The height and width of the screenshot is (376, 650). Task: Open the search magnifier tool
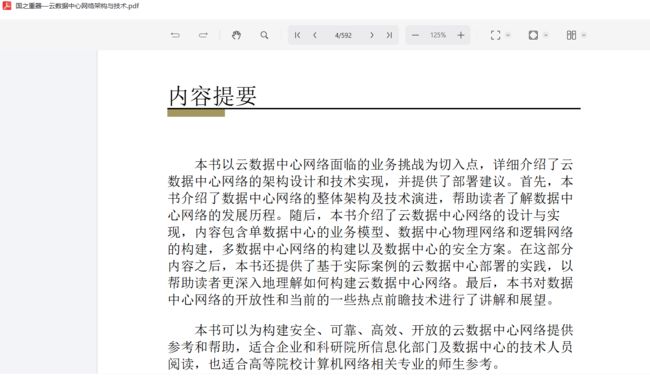pyautogui.click(x=264, y=35)
